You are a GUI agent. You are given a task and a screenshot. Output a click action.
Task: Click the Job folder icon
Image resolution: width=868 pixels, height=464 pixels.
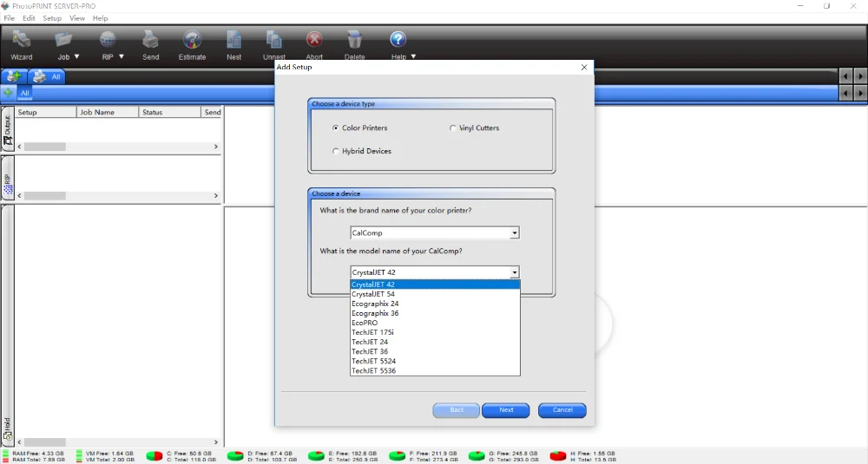[63, 40]
